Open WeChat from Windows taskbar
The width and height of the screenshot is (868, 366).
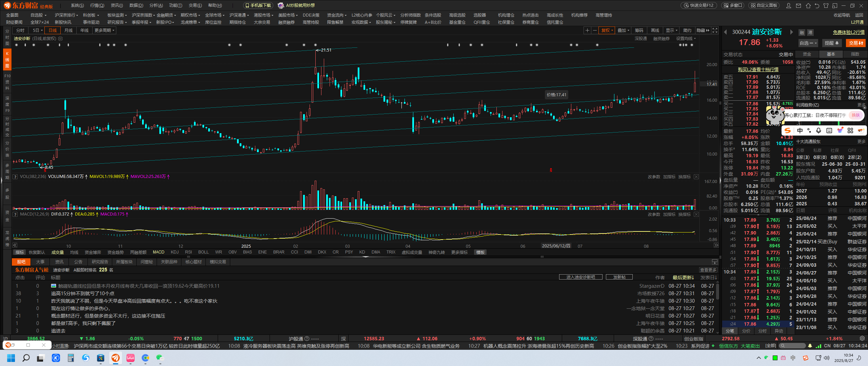point(160,358)
